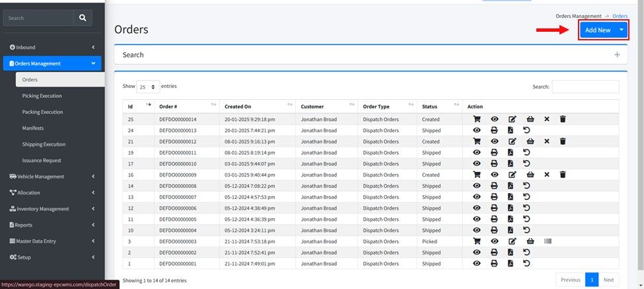Open Packing Execution in the sidebar
The width and height of the screenshot is (644, 289).
pos(60,112)
